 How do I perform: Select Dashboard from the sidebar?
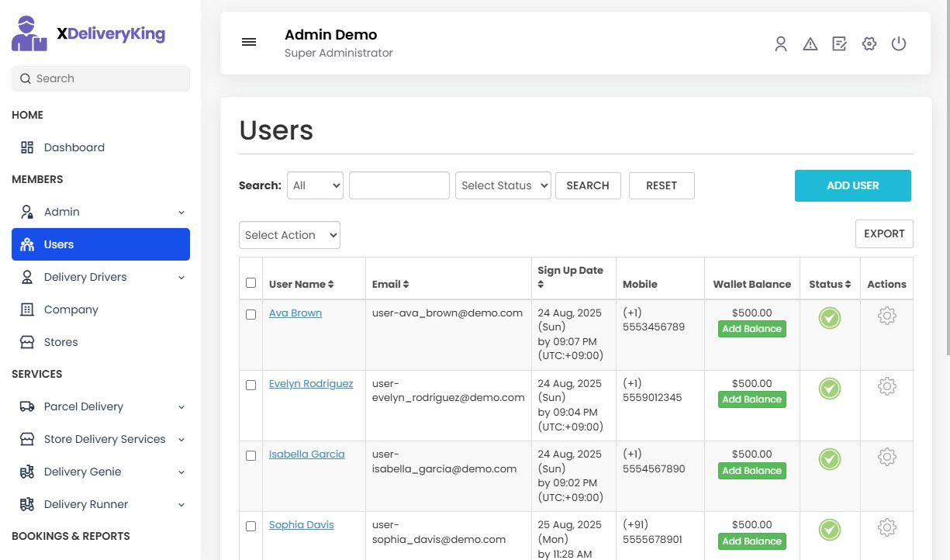click(74, 147)
